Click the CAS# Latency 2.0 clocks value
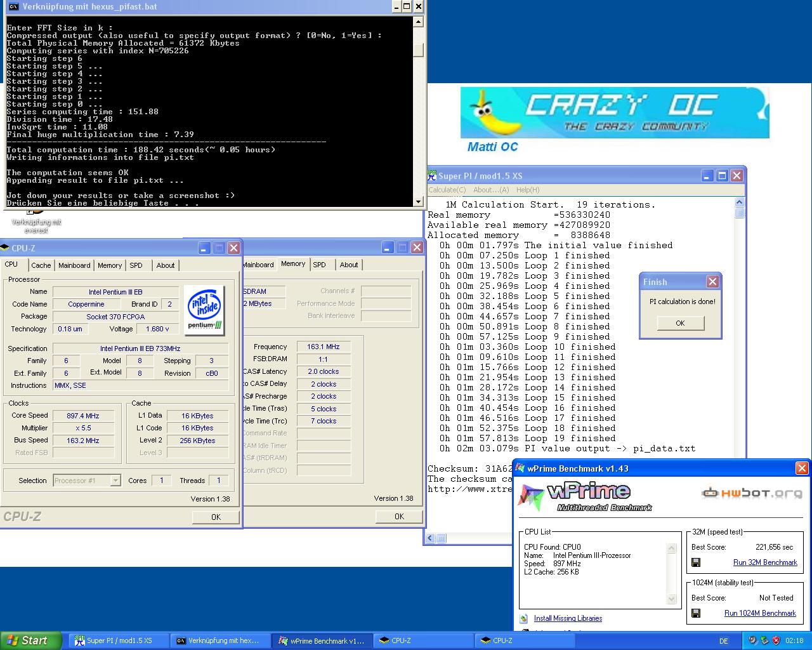The image size is (812, 650). pos(324,371)
